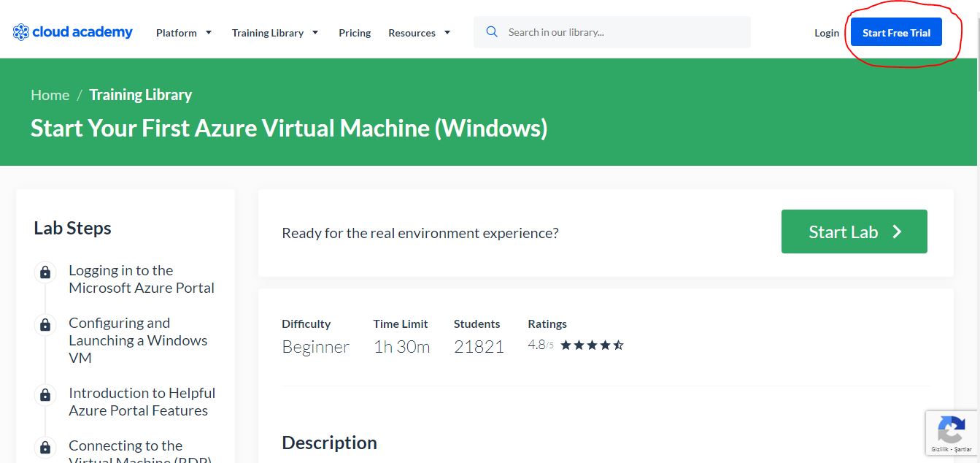Click lock icon beside Logging in step

coord(45,272)
